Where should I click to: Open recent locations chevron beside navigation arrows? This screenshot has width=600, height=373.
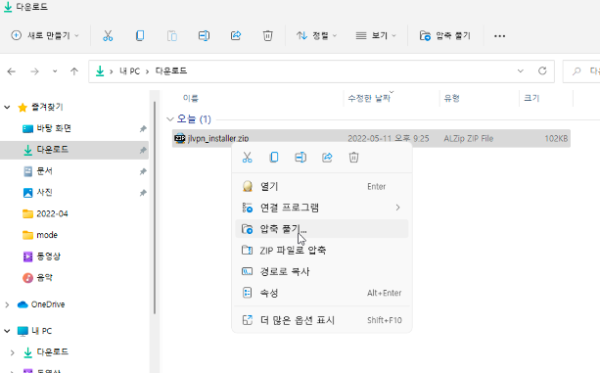point(55,71)
